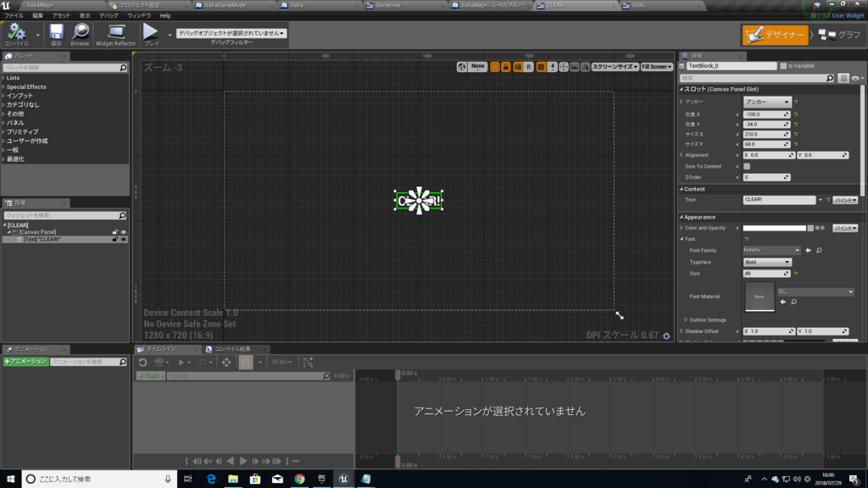Click the ウィジェットを検索 search field
The image size is (868, 488).
59,215
